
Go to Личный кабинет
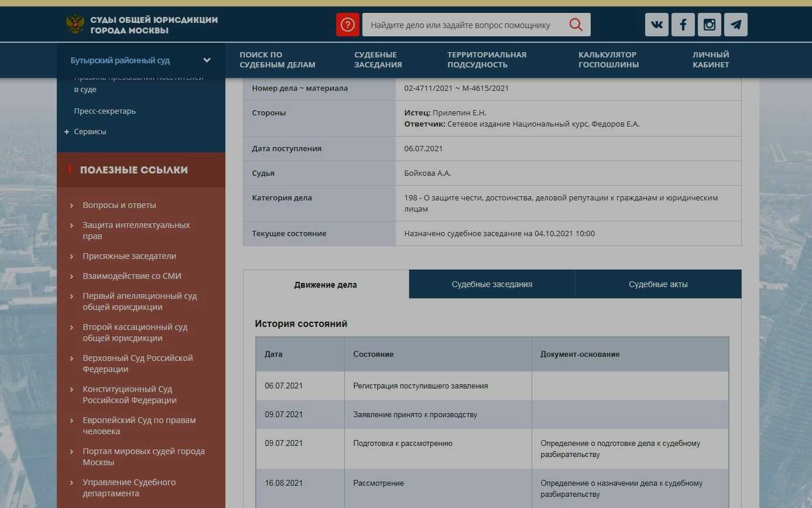click(x=710, y=60)
